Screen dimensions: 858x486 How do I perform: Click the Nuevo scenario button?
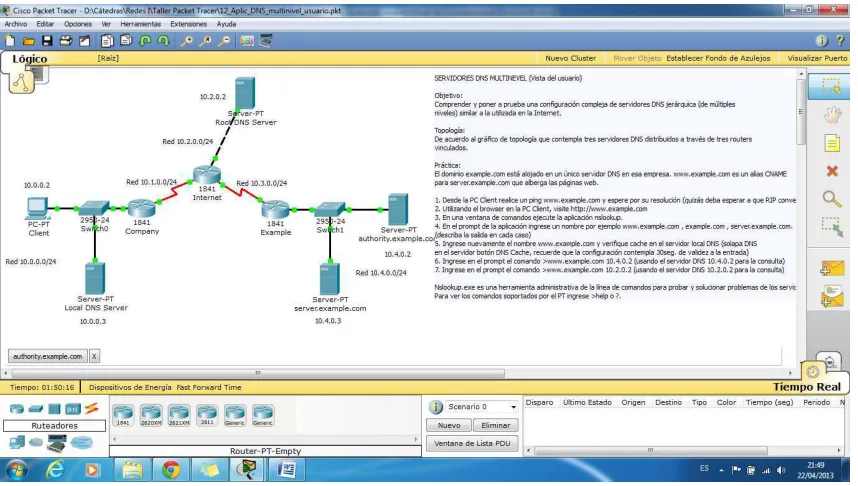tap(449, 425)
